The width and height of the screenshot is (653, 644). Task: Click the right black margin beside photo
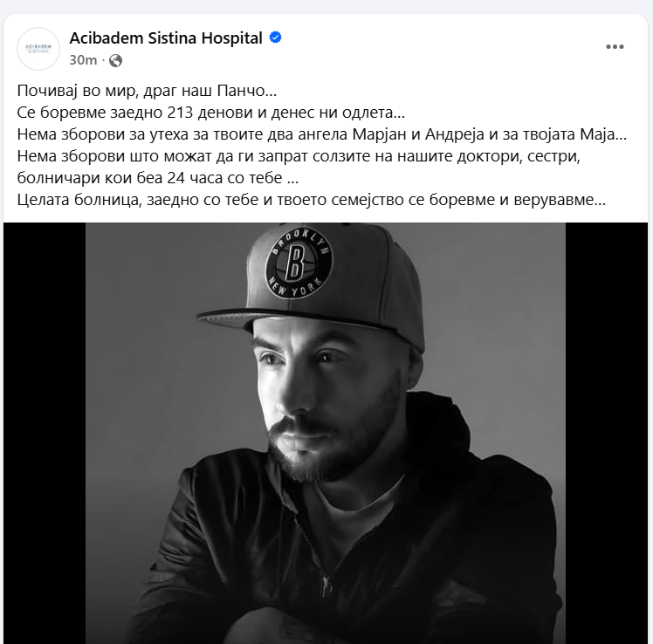tap(607, 433)
